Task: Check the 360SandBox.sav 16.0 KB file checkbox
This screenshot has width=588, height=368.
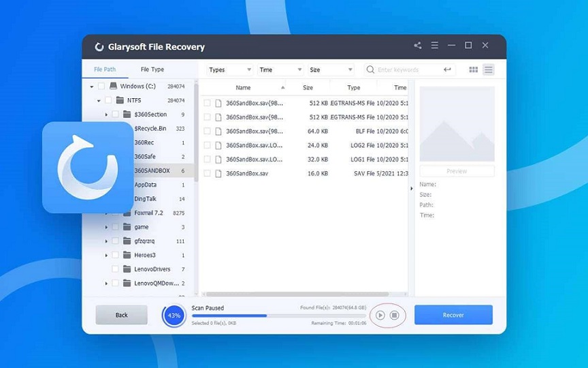Action: click(207, 174)
